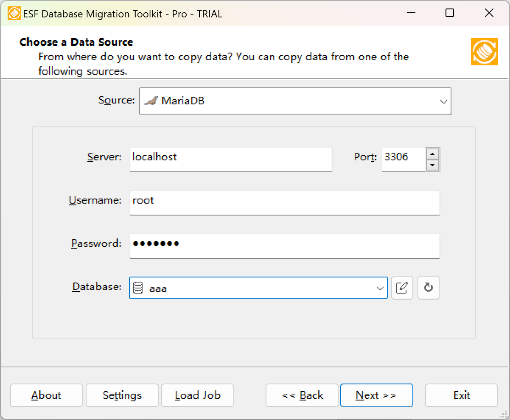Expand the Database combo box arrow
Viewport: 510px width, 420px height.
[x=380, y=288]
